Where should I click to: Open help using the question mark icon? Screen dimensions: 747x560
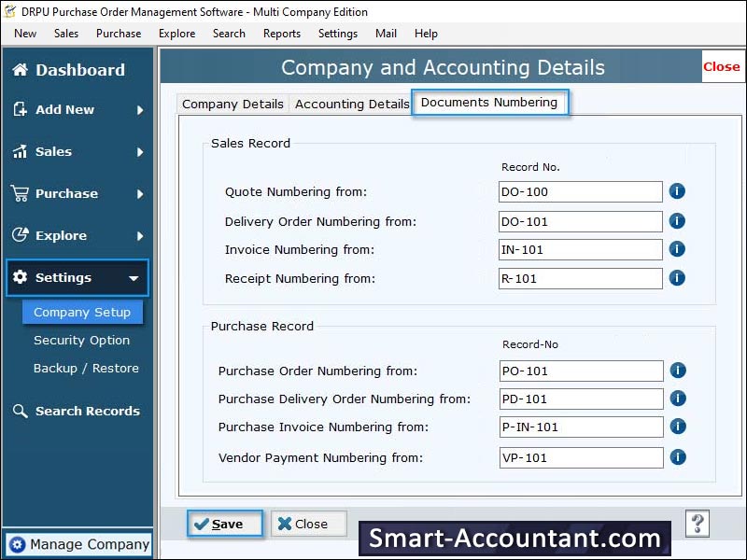698,523
